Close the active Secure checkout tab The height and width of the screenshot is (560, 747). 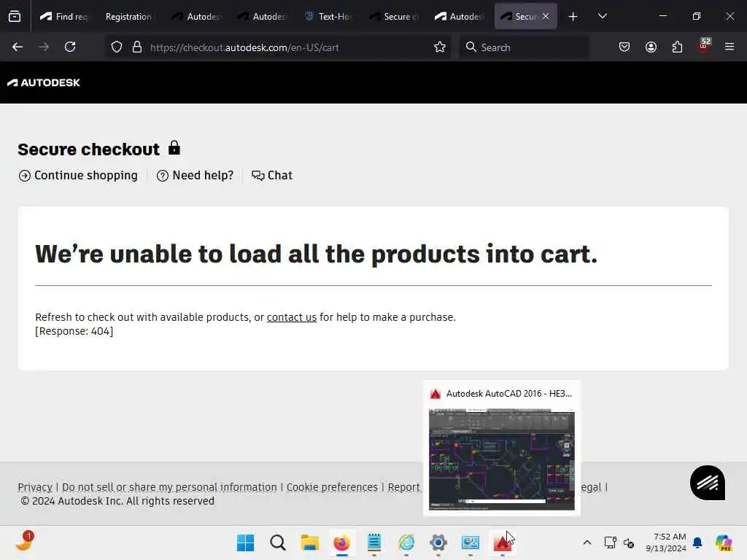(546, 16)
